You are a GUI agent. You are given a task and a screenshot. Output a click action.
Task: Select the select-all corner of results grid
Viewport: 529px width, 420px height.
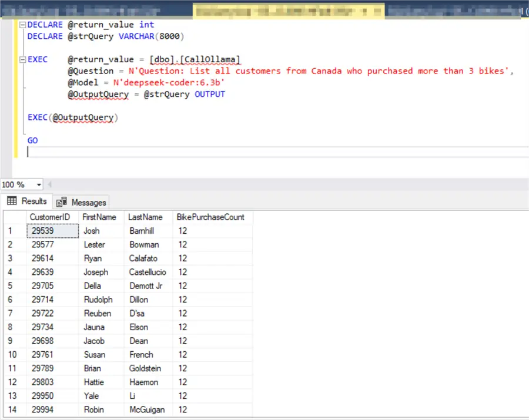15,217
